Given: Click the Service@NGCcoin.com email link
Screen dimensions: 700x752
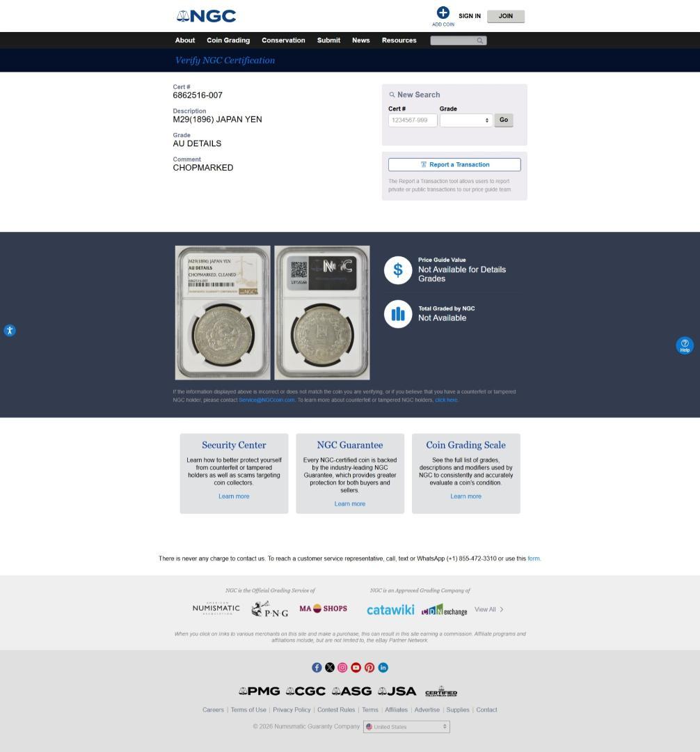Looking at the screenshot, I should 267,400.
